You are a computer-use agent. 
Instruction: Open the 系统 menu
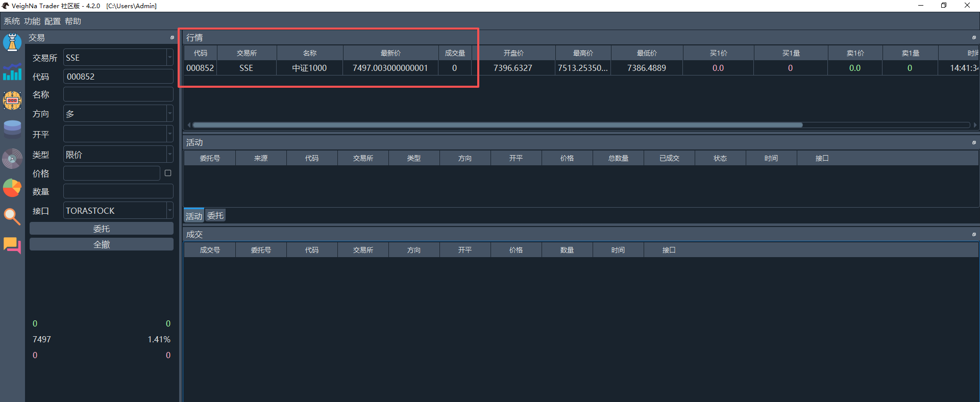click(12, 21)
